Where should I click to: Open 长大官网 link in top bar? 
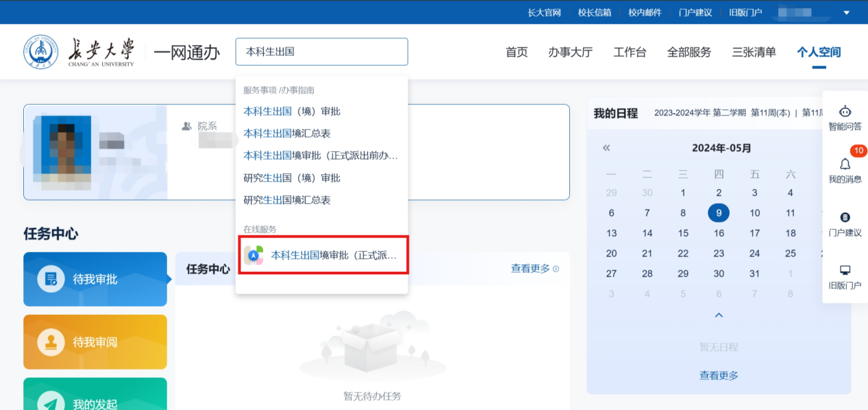coord(544,12)
